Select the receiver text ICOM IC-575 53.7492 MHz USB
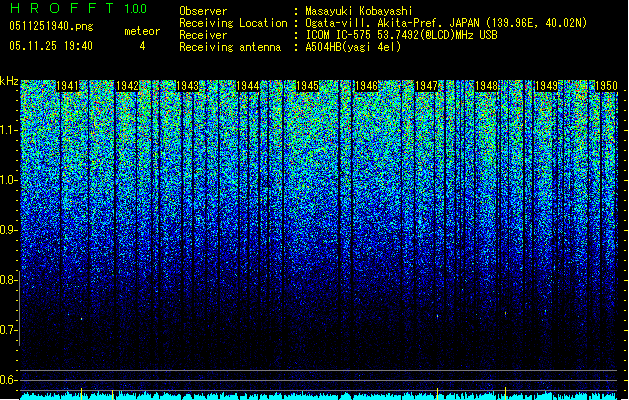This screenshot has height=400, width=629. 401,35
